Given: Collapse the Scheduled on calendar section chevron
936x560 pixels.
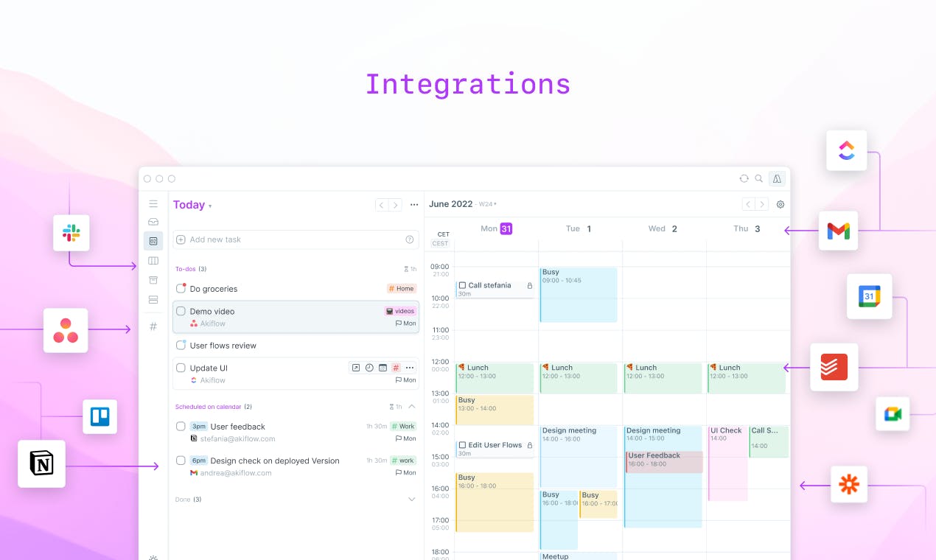Looking at the screenshot, I should pyautogui.click(x=411, y=406).
